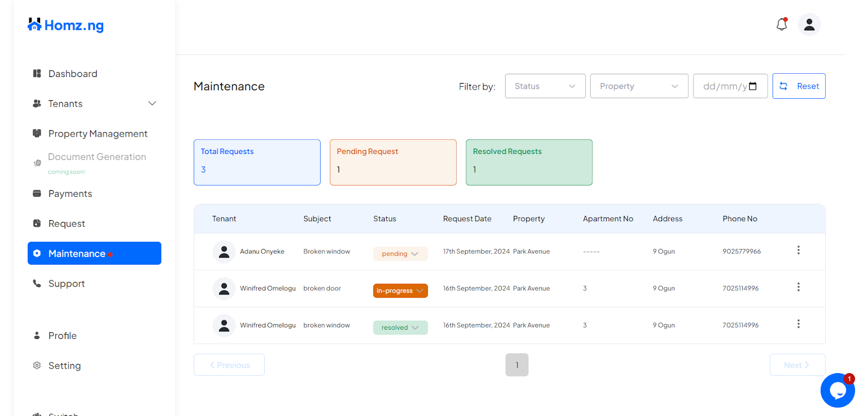Viewport: 868px width, 416px height.
Task: Click the Reset refresh arrows icon
Action: coord(783,86)
